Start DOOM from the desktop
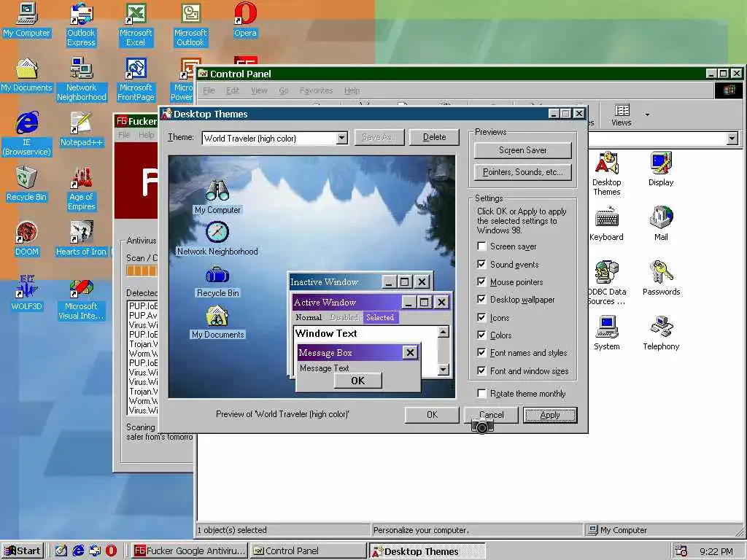747x560 pixels. click(x=26, y=239)
